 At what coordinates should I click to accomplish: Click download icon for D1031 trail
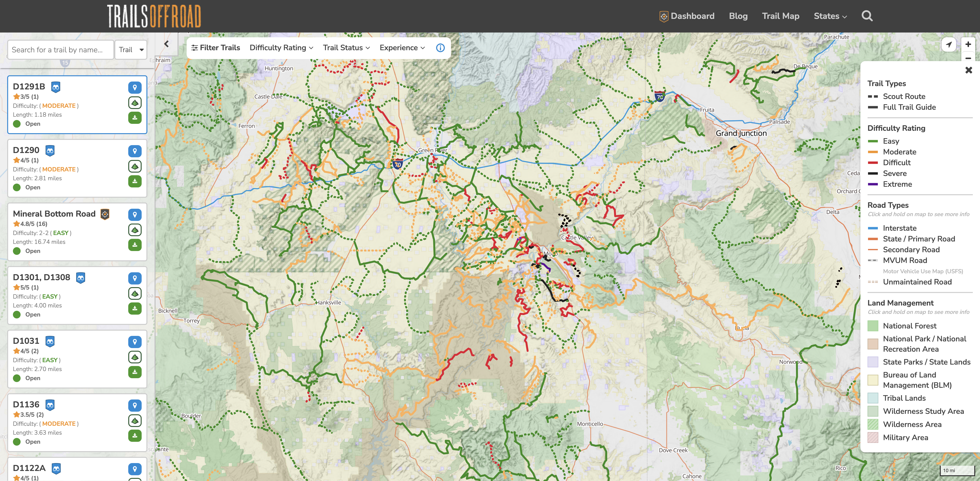[135, 372]
